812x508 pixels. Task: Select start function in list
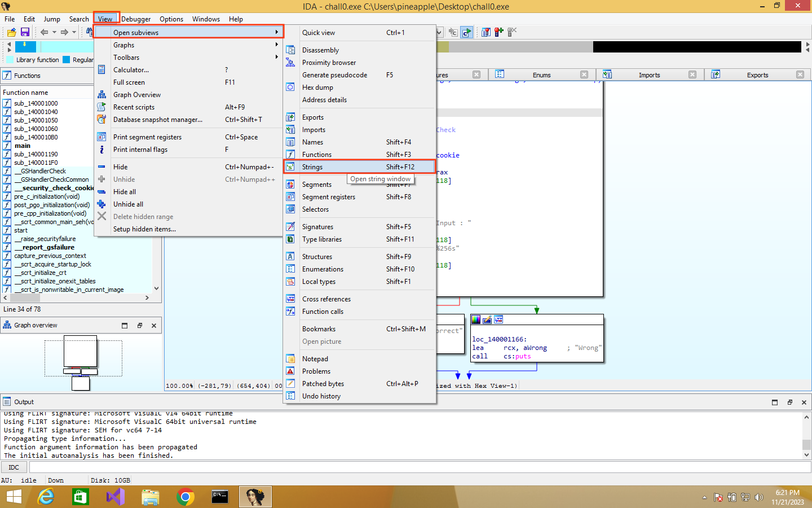(x=21, y=230)
